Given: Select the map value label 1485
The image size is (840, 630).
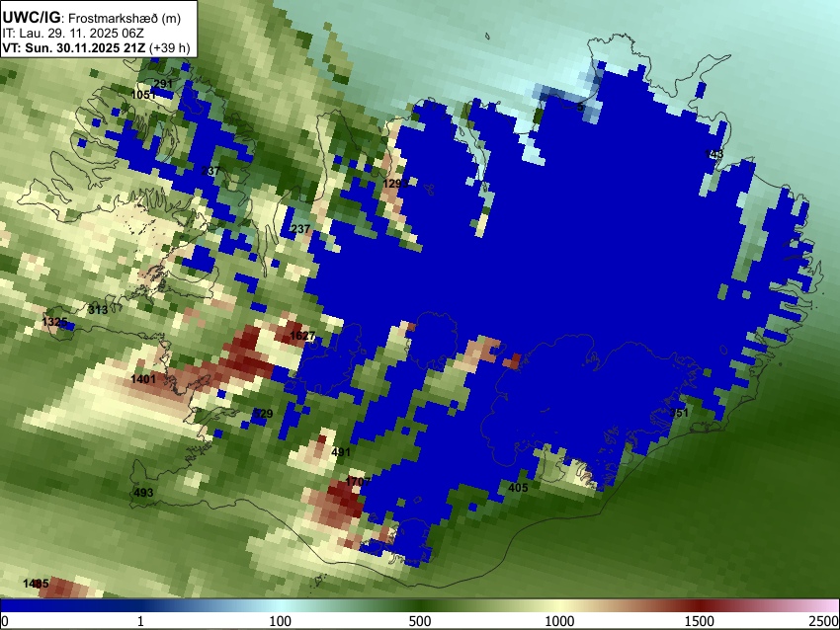Looking at the screenshot, I should coord(36,584).
